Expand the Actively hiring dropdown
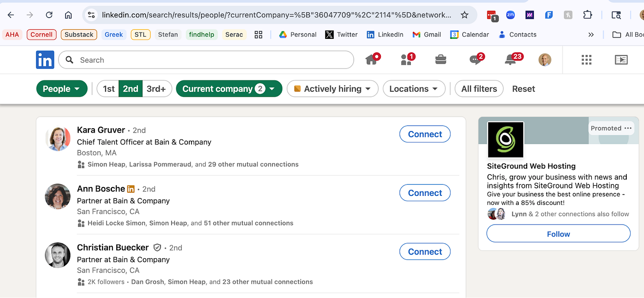The width and height of the screenshot is (644, 298). (x=333, y=89)
